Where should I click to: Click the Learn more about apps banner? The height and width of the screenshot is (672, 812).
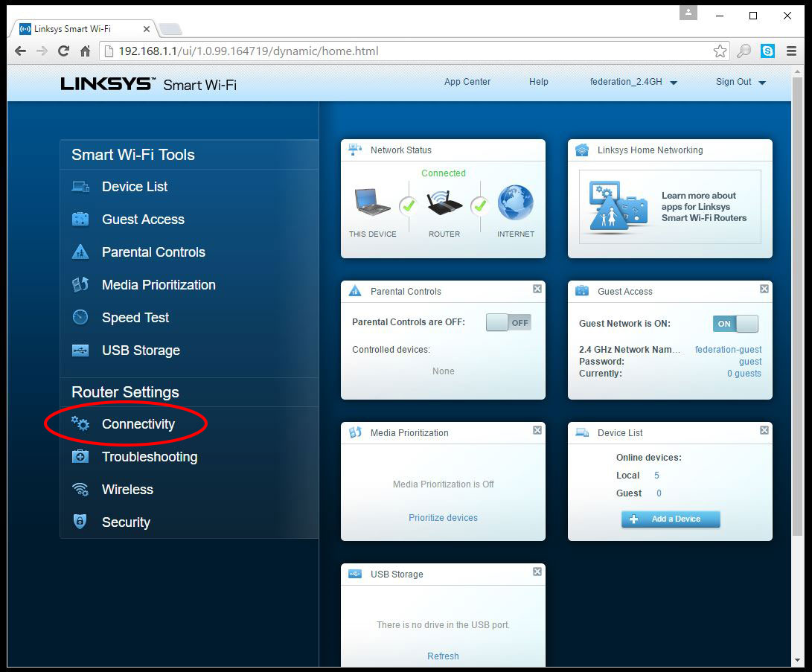[670, 207]
